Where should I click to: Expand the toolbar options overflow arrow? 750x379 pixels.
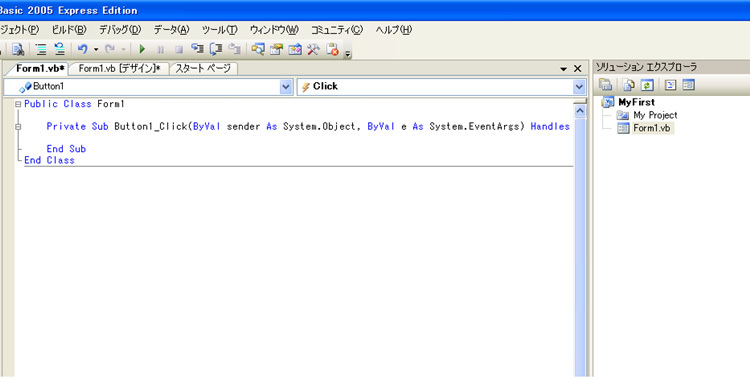[348, 54]
